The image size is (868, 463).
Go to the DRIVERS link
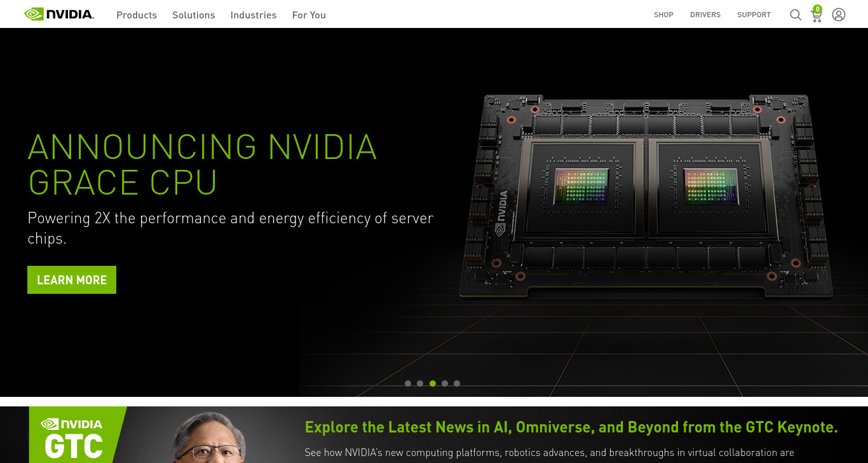click(x=705, y=15)
